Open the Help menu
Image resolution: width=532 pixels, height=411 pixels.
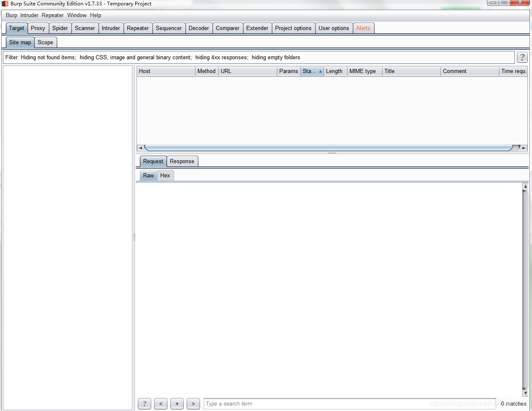click(96, 15)
